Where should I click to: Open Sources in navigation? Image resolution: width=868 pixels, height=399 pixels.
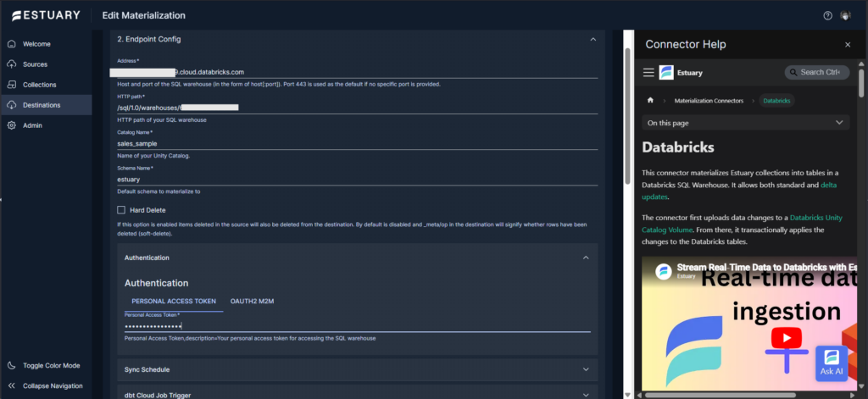35,64
